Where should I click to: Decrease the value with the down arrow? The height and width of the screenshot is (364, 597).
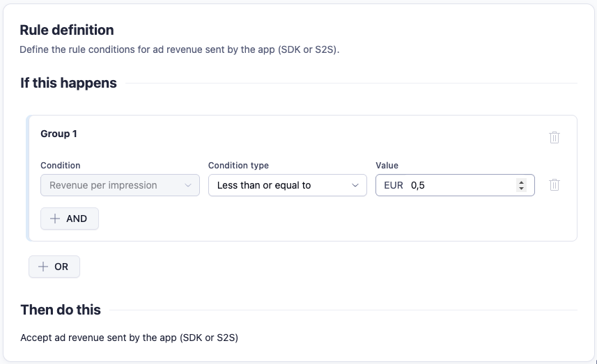point(521,189)
